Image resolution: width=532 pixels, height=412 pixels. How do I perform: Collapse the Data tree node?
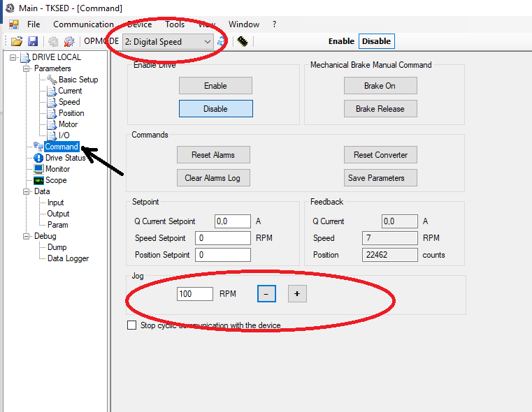[x=27, y=191]
